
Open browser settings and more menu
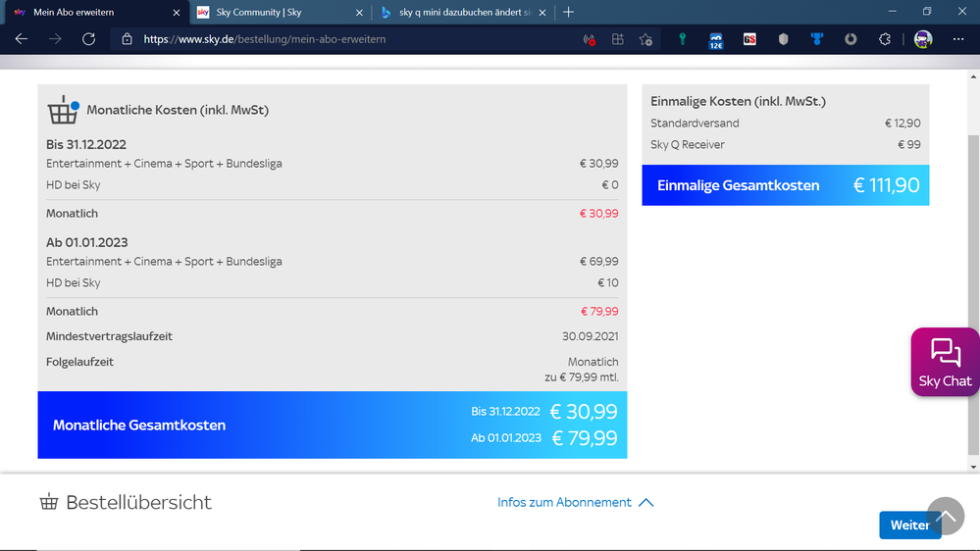click(x=958, y=39)
